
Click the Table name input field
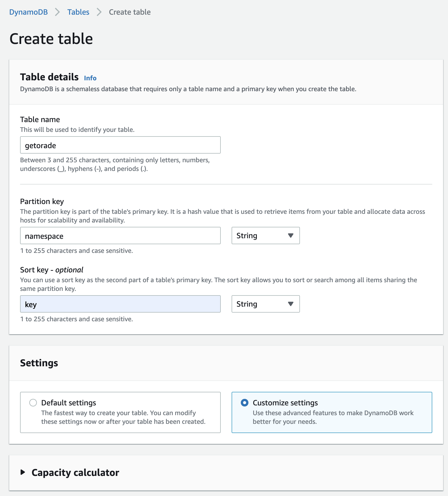(120, 145)
